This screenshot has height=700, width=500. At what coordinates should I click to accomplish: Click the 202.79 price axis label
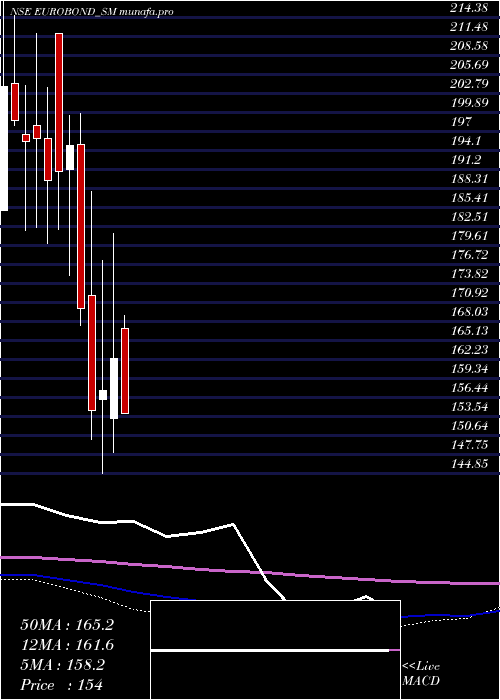coord(469,83)
